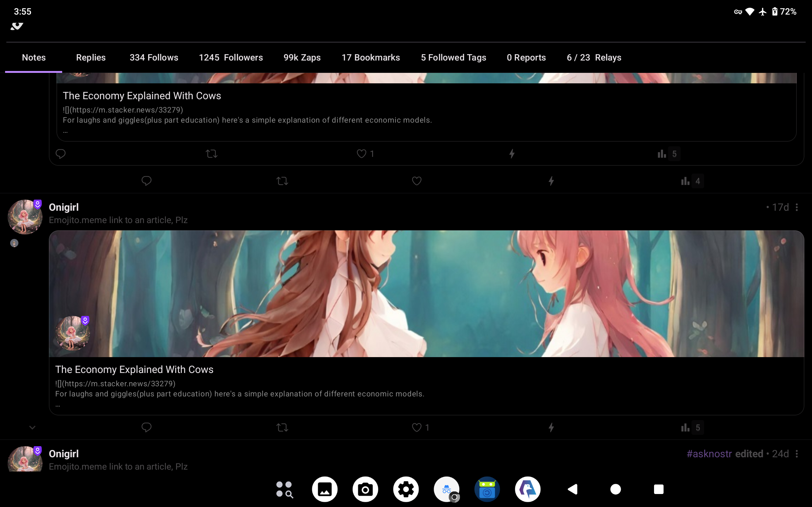812x507 pixels.
Task: Like the 17d note with 1 like
Action: (x=417, y=427)
